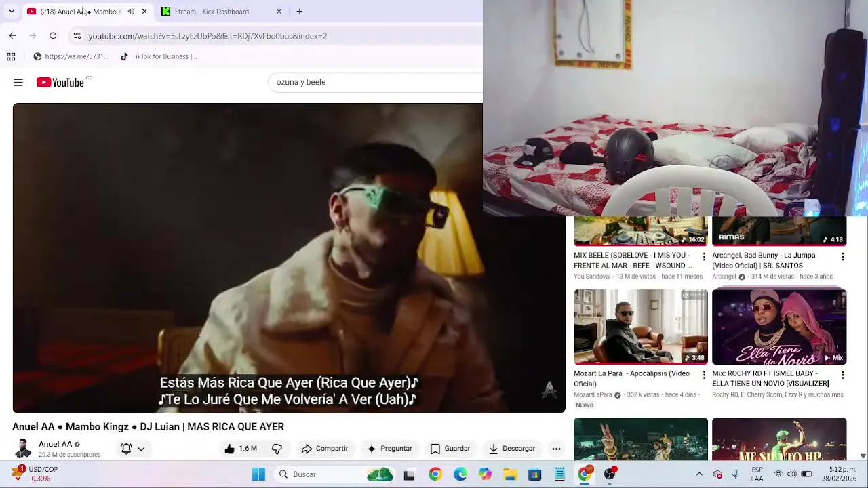Open Copilot from the taskbar
Screen dimensions: 868x488
tap(485, 474)
